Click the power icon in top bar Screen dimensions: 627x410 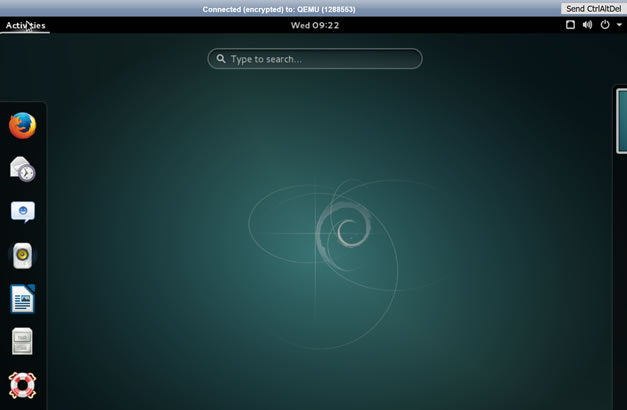[604, 25]
